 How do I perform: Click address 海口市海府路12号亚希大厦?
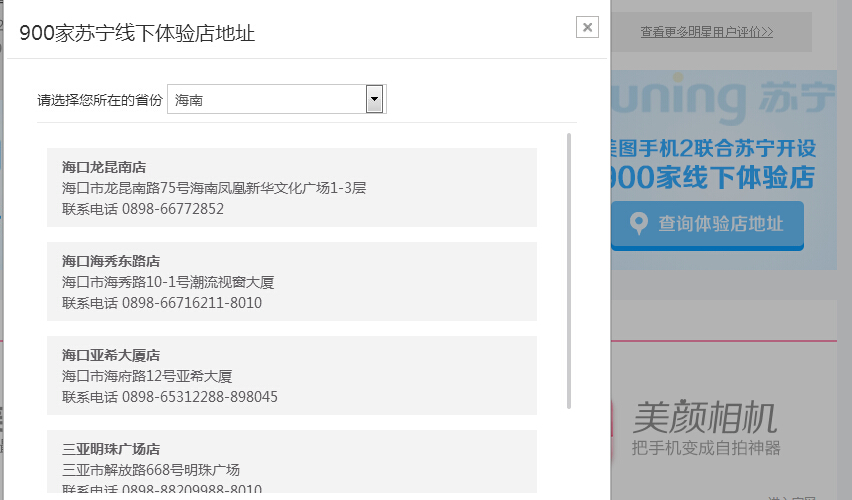[x=147, y=376]
